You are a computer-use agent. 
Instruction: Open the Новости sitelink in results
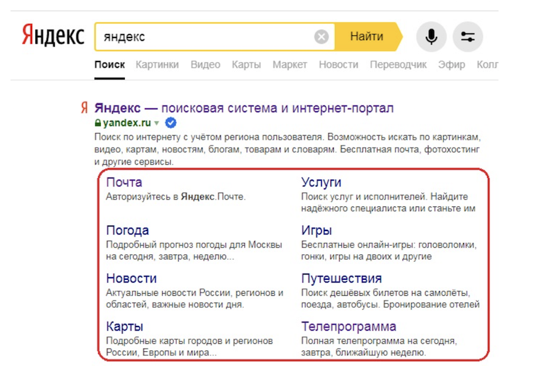point(131,278)
